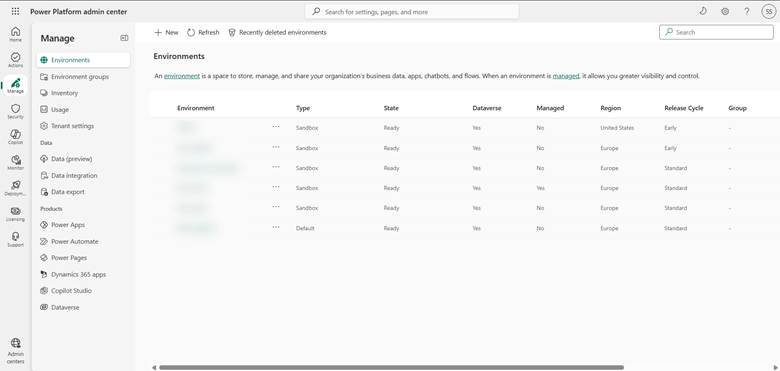Open more options for Managed Yes environment
Image resolution: width=780 pixels, height=371 pixels.
click(276, 187)
